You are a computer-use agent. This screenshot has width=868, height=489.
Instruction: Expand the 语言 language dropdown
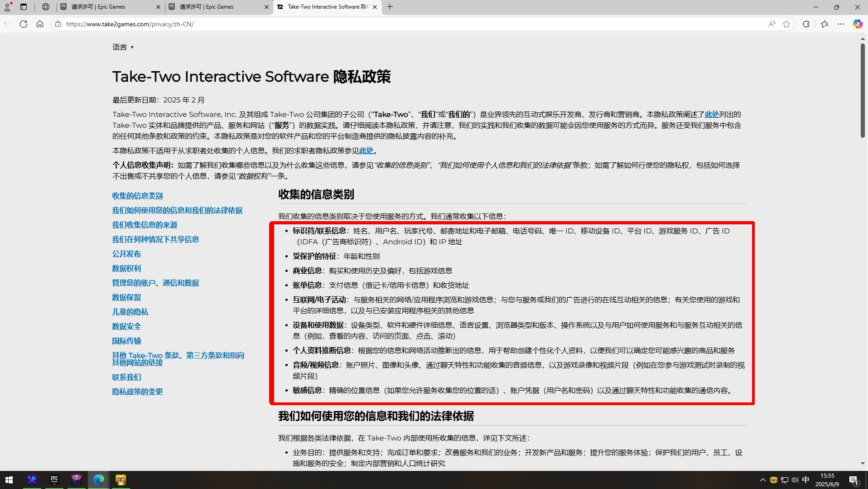[x=123, y=47]
